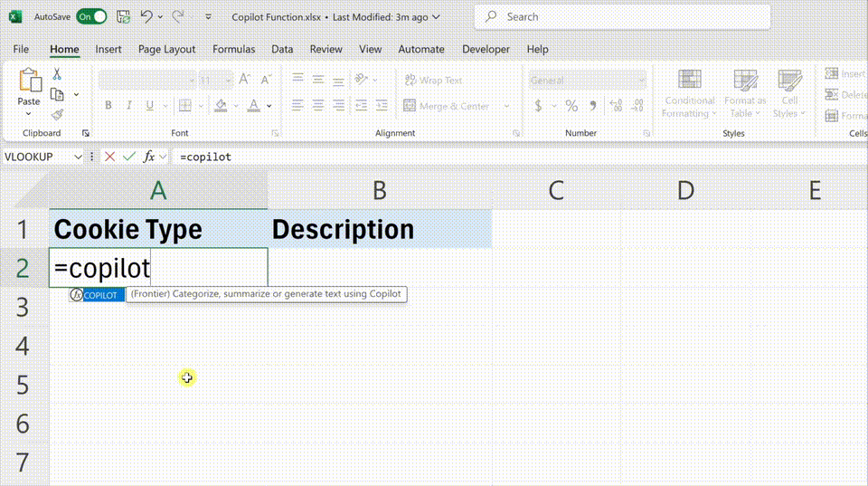
Task: Expand file name Last Modified dropdown
Action: coord(436,17)
